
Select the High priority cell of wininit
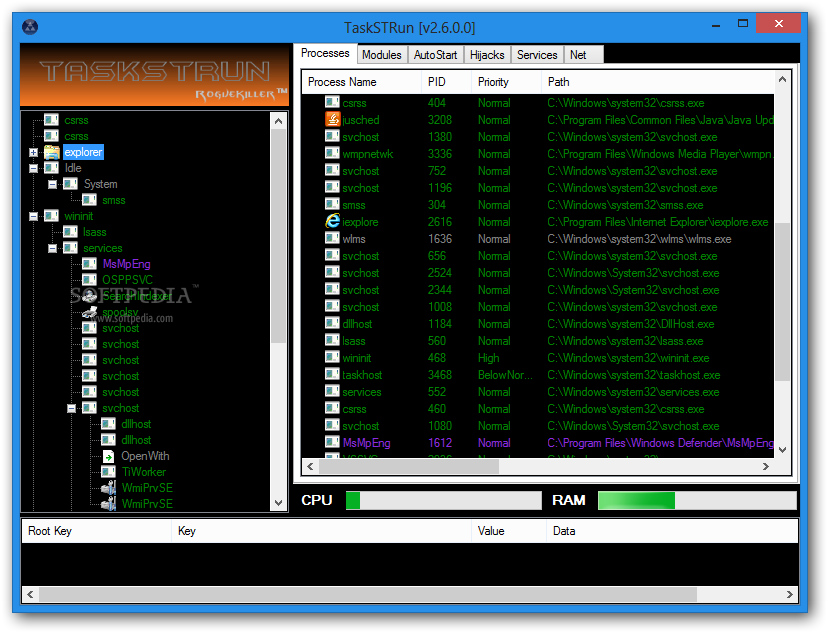coord(488,358)
